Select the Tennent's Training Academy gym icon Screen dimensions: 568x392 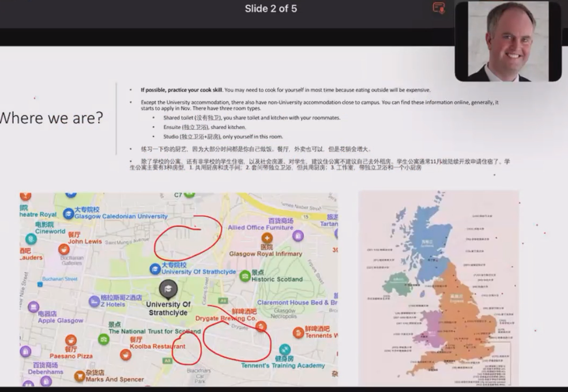[285, 350]
